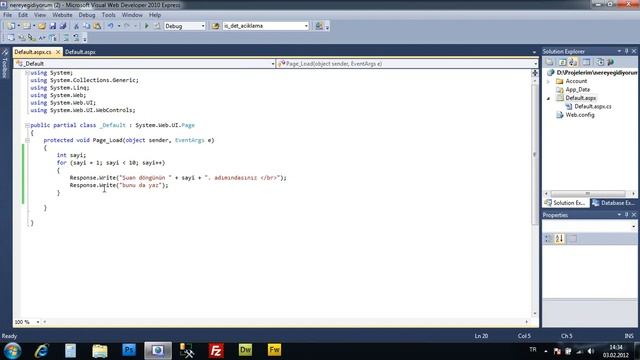Click the Copy toolbar icon
Screen dimensions: 640x360
(x=87, y=26)
